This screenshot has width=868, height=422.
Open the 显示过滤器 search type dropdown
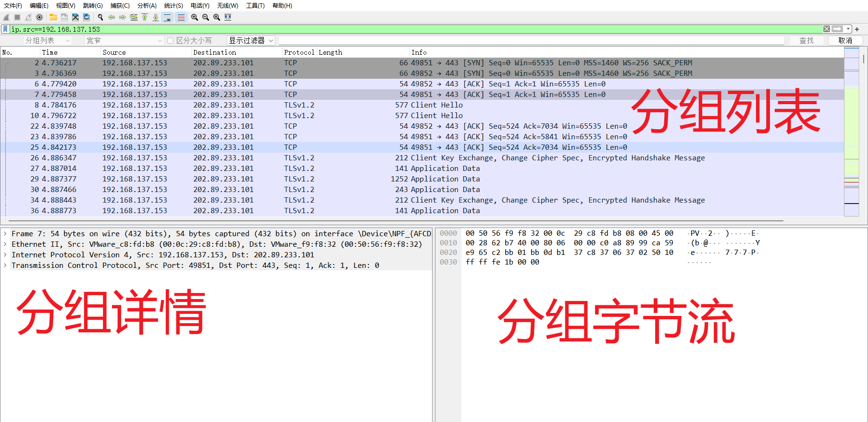[251, 41]
